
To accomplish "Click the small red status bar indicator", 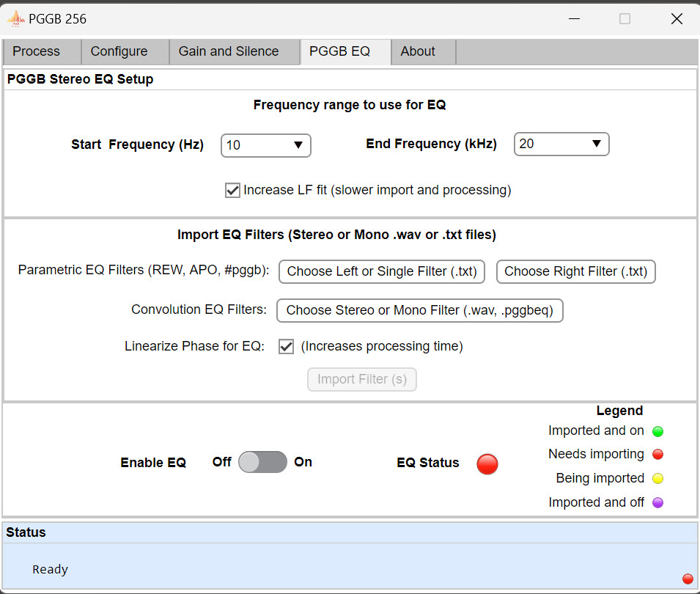I will (688, 579).
